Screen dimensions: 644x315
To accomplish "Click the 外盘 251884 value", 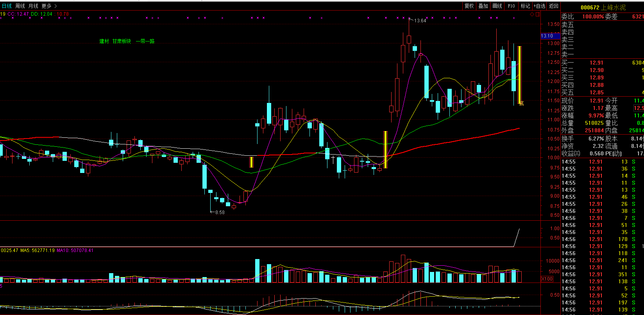I will click(594, 130).
